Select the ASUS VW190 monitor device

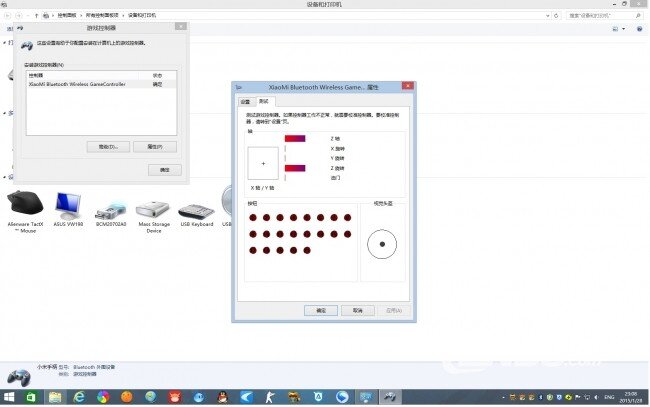(x=68, y=209)
